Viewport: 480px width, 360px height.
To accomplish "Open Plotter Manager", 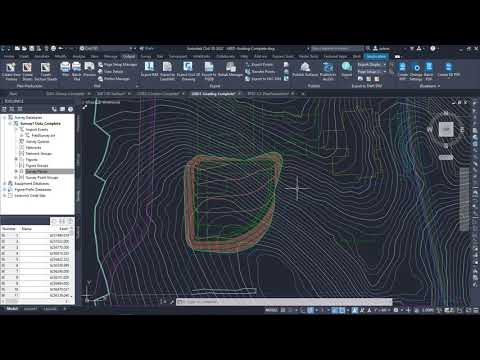I will [114, 79].
